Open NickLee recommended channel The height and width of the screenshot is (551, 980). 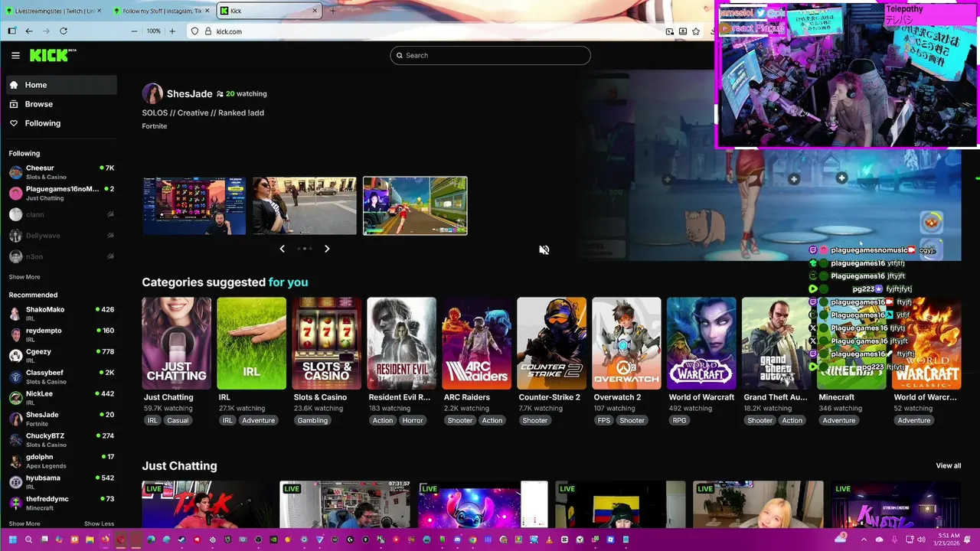tap(61, 398)
